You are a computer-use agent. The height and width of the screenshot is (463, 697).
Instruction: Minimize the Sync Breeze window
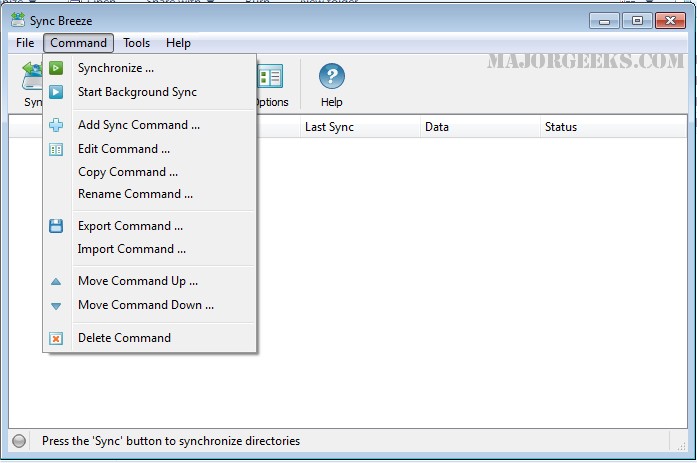[604, 20]
